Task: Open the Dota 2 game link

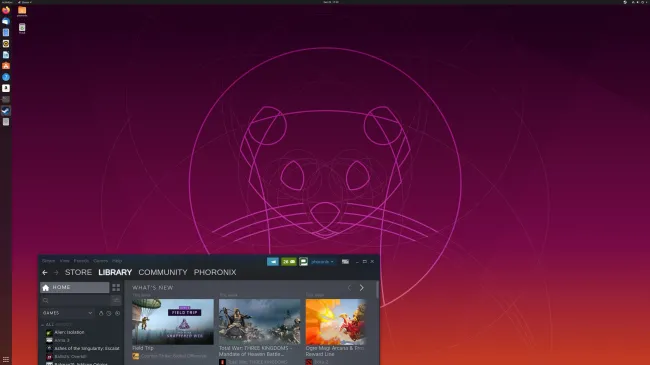Action: pos(321,362)
